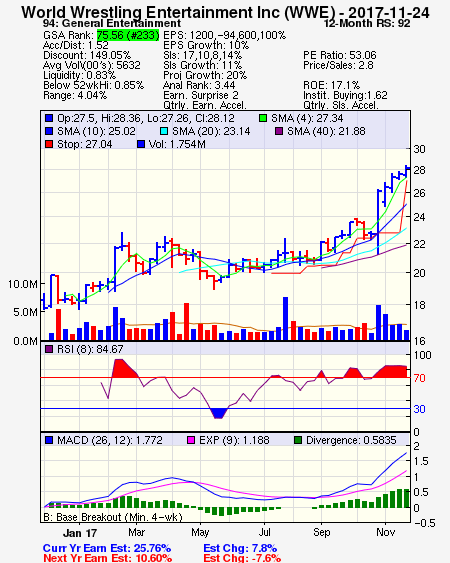Click the blue Vol legend swatch

[x=141, y=144]
